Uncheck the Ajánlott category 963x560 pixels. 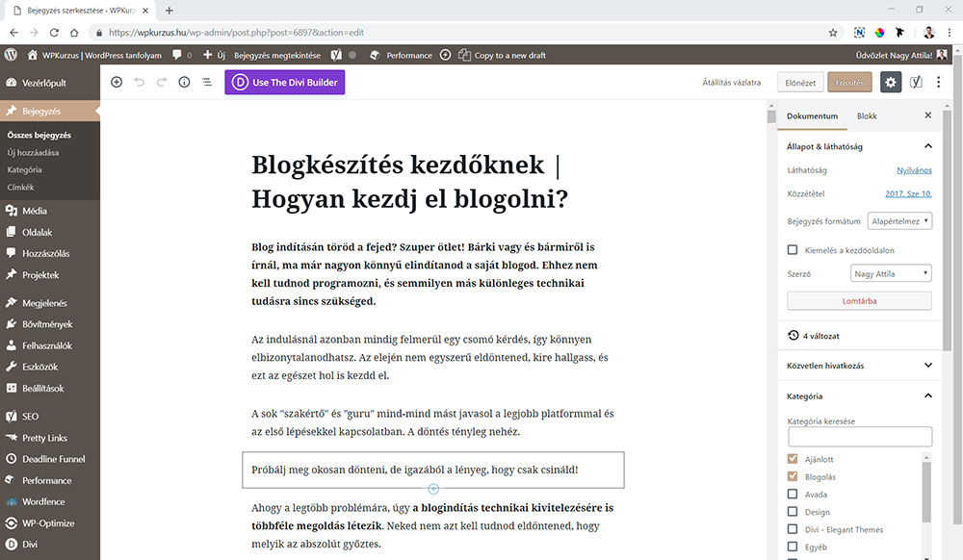tap(793, 459)
